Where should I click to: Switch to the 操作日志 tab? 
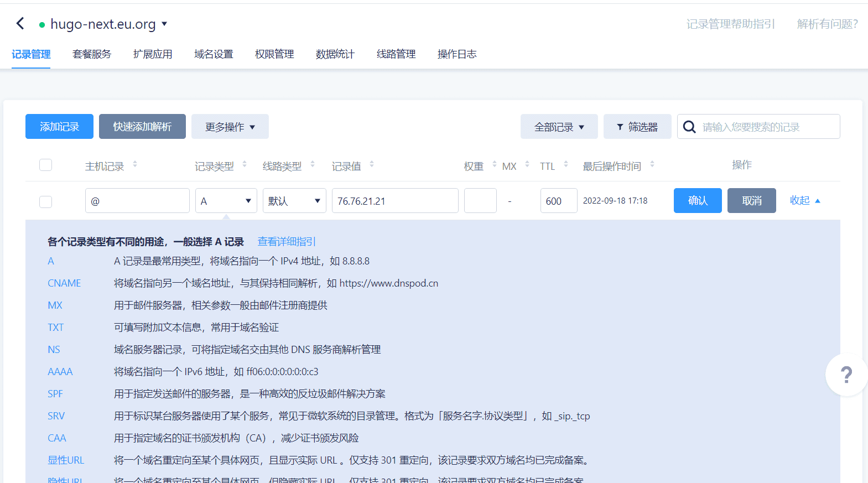click(x=457, y=54)
